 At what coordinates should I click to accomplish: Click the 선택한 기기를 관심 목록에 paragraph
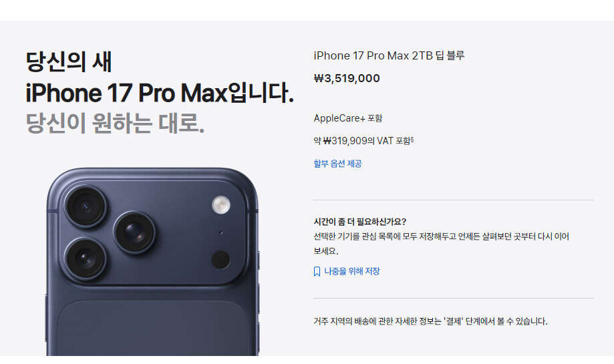pos(442,244)
